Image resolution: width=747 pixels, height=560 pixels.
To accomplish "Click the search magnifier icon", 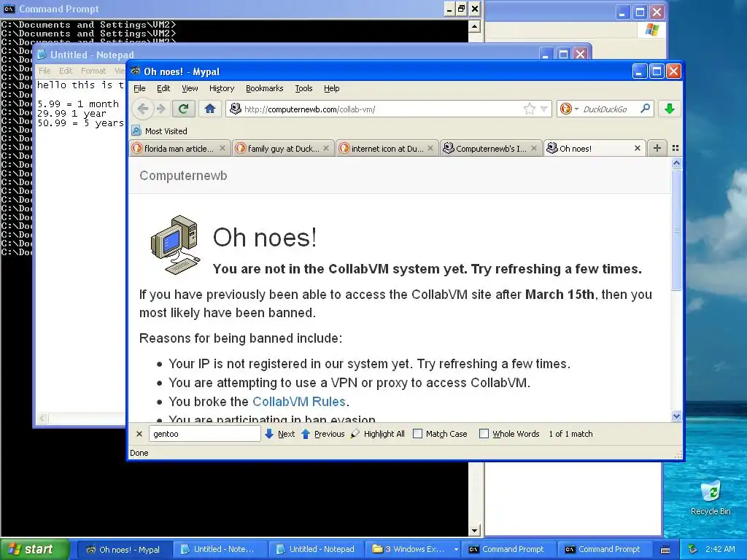I will [x=645, y=109].
